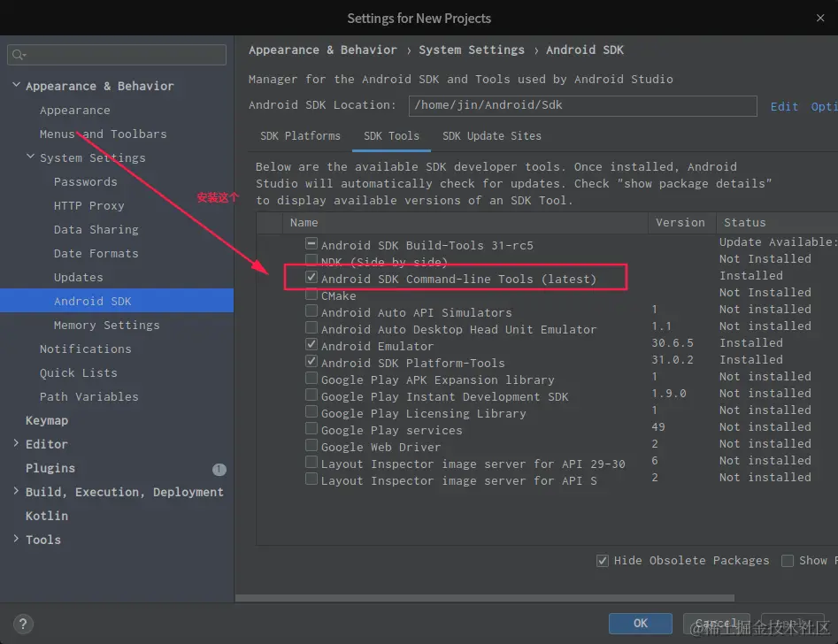The width and height of the screenshot is (838, 644).
Task: Click the help question mark icon
Action: point(25,624)
